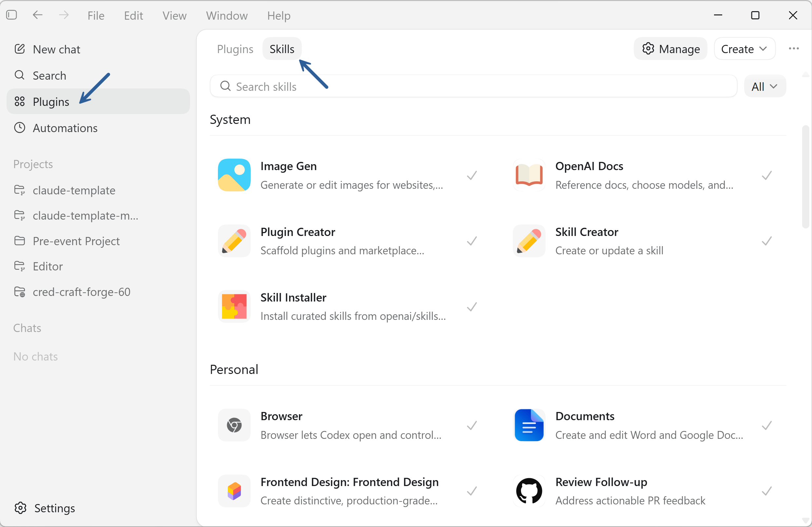Image resolution: width=812 pixels, height=527 pixels.
Task: Go back with the left arrow icon
Action: tap(38, 15)
